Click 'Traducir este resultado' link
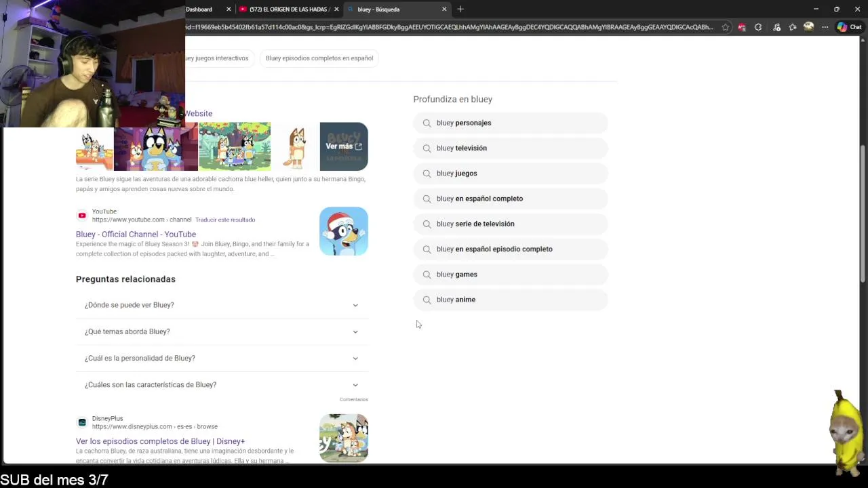868x488 pixels. [x=225, y=220]
